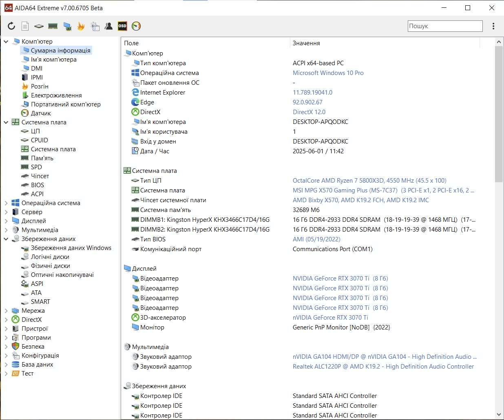Select the ACPI tree item
Viewport: 504px width, 420px height.
click(37, 194)
